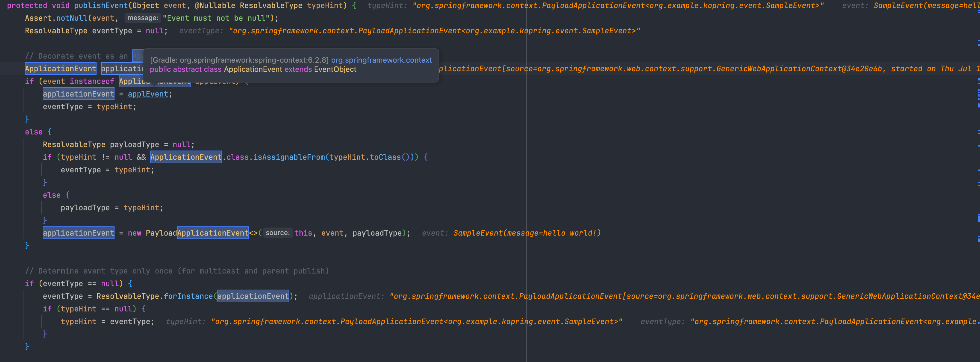Open the org.springframework.context package link in tooltip
This screenshot has width=980, height=362.
click(381, 60)
